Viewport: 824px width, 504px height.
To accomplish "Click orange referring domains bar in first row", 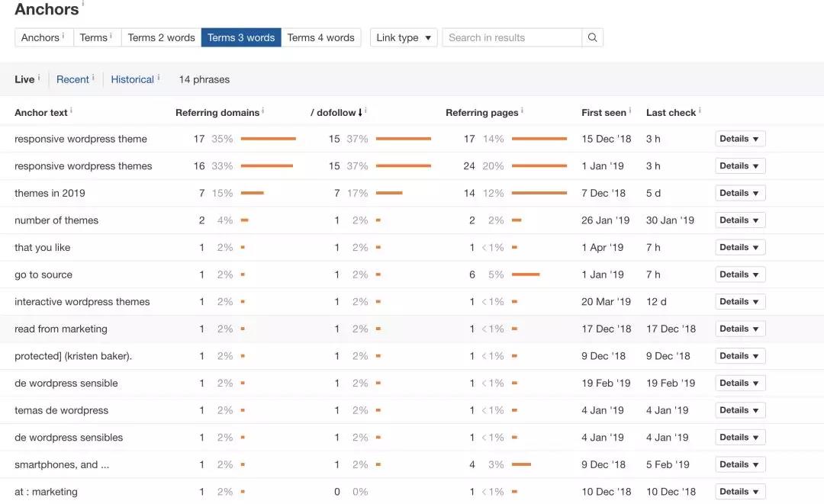I will point(268,139).
